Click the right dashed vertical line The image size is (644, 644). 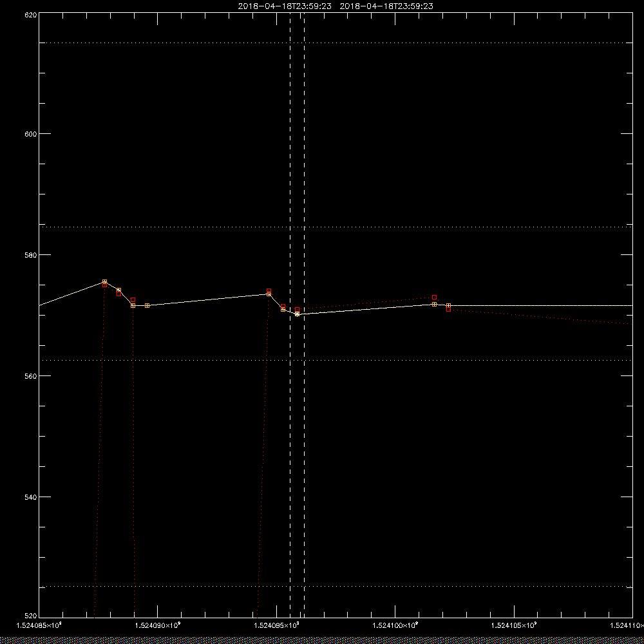tap(304, 314)
